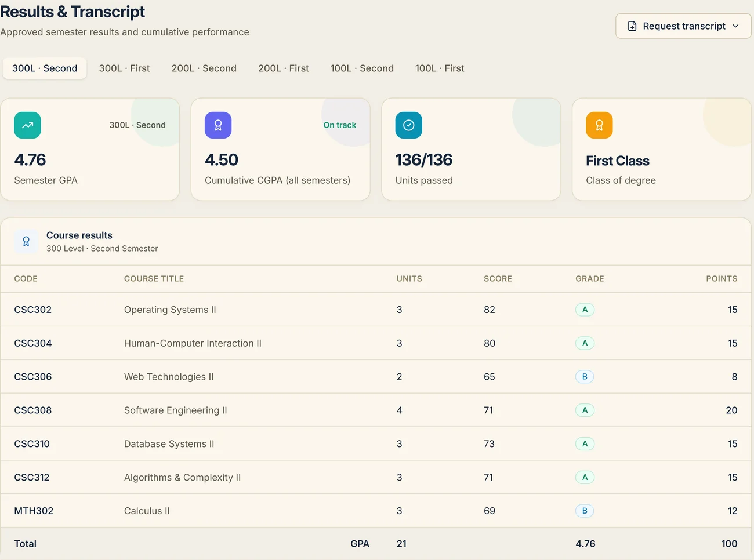Click Web Technologies II course title

point(169,377)
